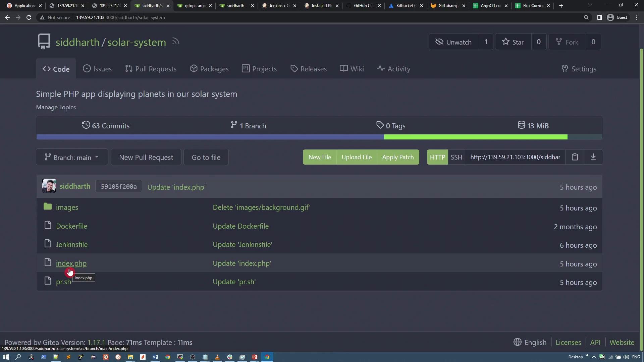This screenshot has width=644, height=362.
Task: Unwatch the solar-system repository
Action: [454, 42]
